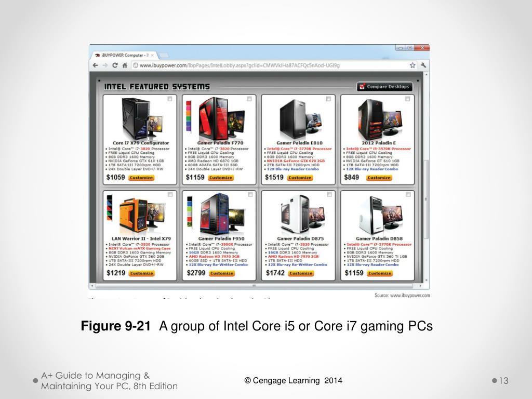Viewport: 532px width, 399px height.
Task: Click the Gamer Paladin E810 title
Action: [299, 143]
